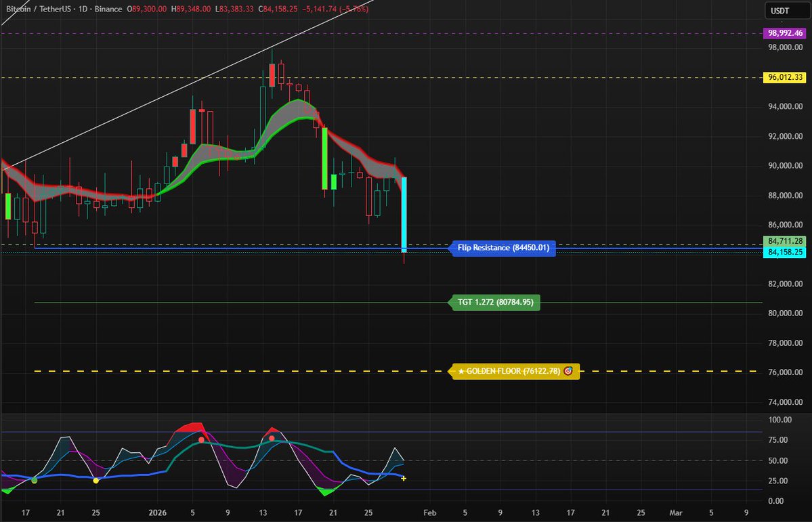812x522 pixels.
Task: Click the 74,000.00 price axis label
Action: 786,402
